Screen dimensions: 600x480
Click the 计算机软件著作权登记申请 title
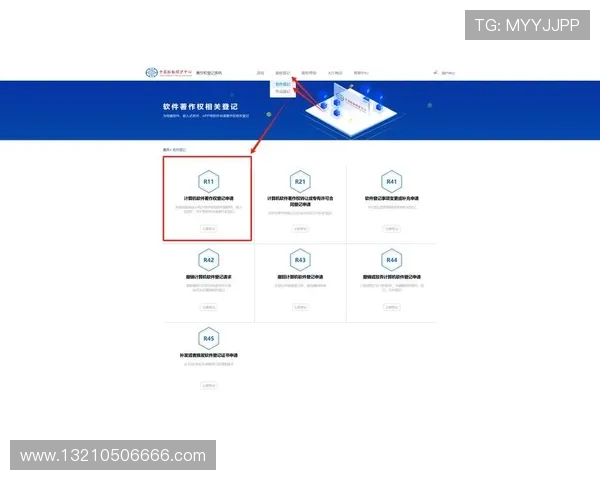click(209, 198)
